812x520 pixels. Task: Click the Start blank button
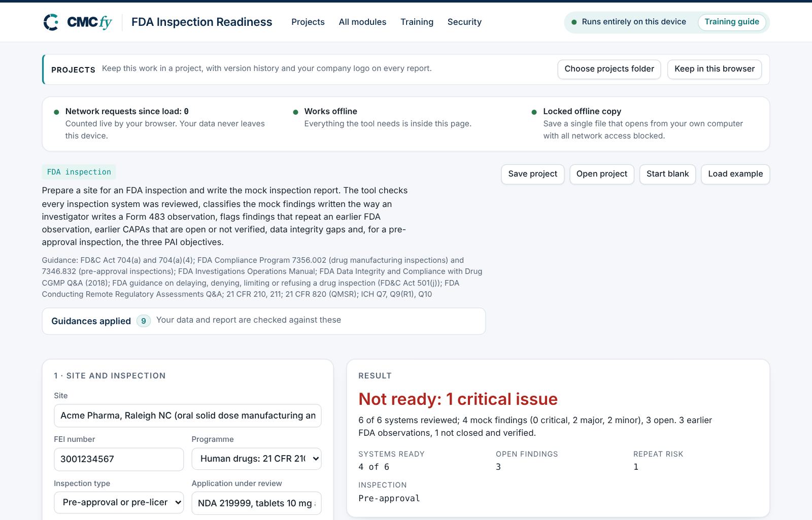[667, 174]
